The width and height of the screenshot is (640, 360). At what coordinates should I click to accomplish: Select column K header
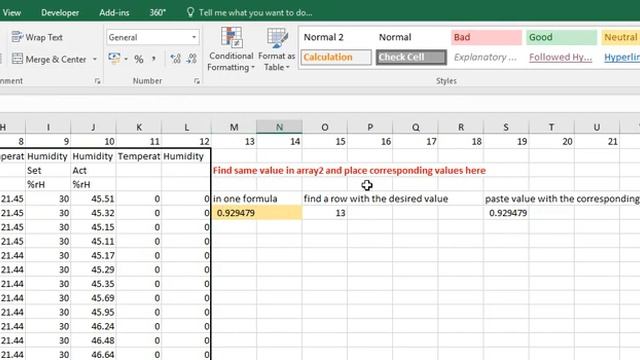point(139,127)
